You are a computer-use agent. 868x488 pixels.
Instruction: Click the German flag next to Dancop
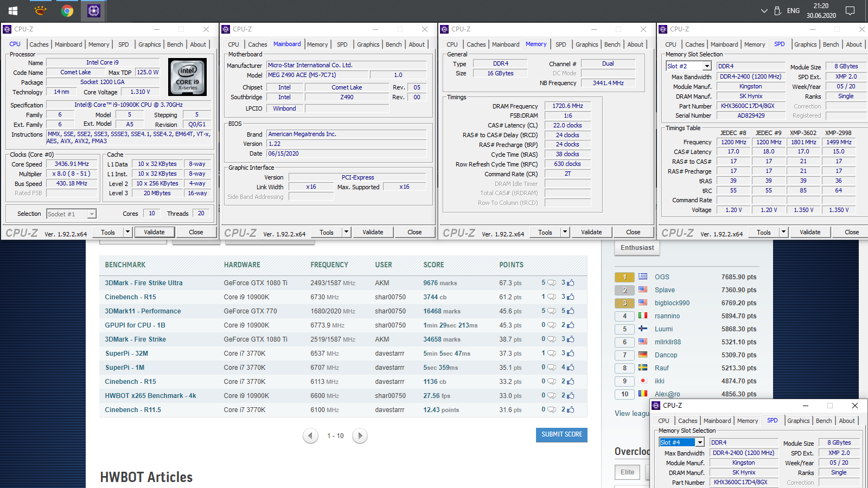pyautogui.click(x=643, y=355)
